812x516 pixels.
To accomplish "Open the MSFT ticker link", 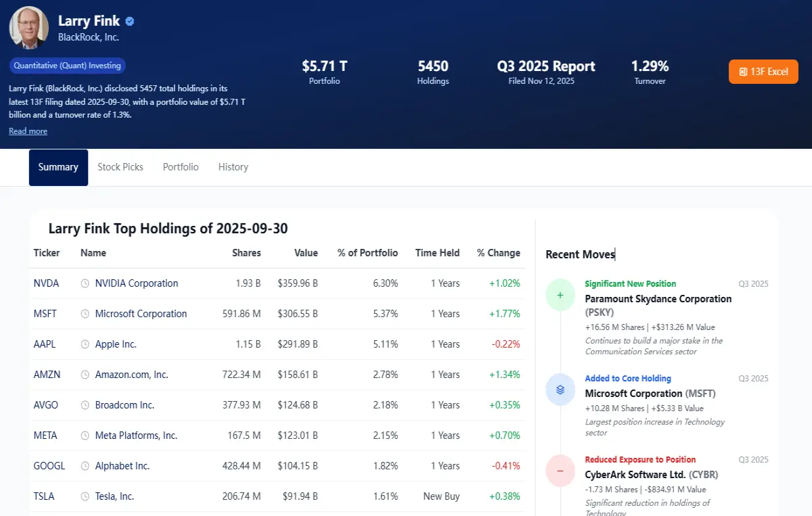I will (x=45, y=314).
